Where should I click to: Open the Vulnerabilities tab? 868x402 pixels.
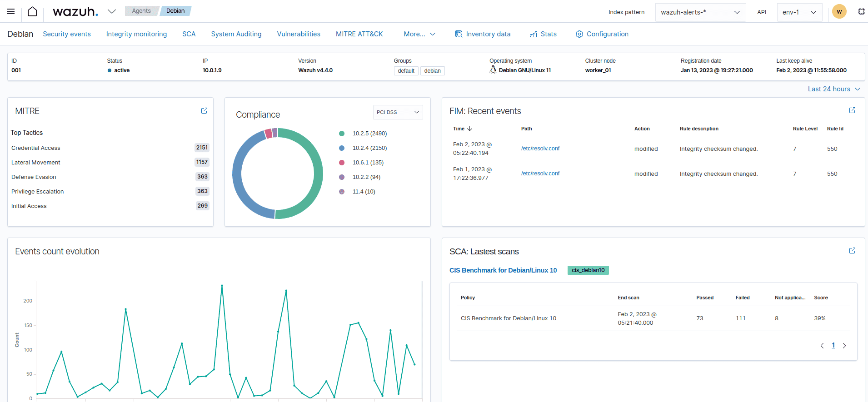(299, 34)
